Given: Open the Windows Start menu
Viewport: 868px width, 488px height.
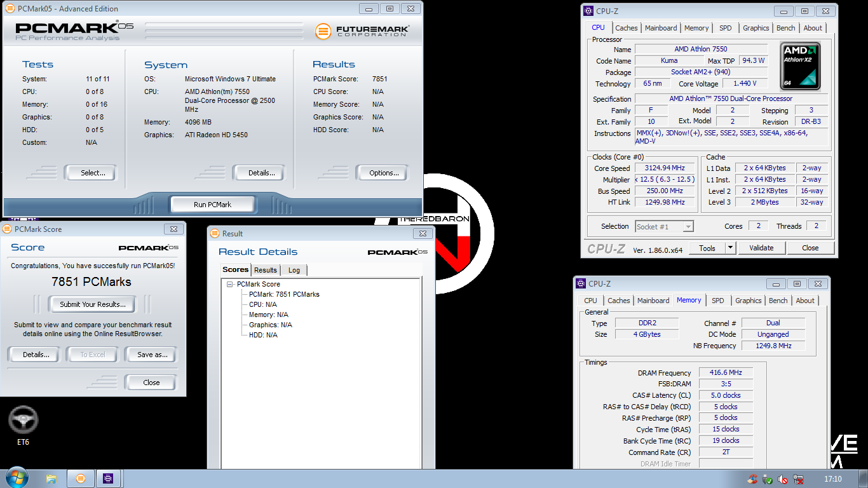Looking at the screenshot, I should point(16,478).
